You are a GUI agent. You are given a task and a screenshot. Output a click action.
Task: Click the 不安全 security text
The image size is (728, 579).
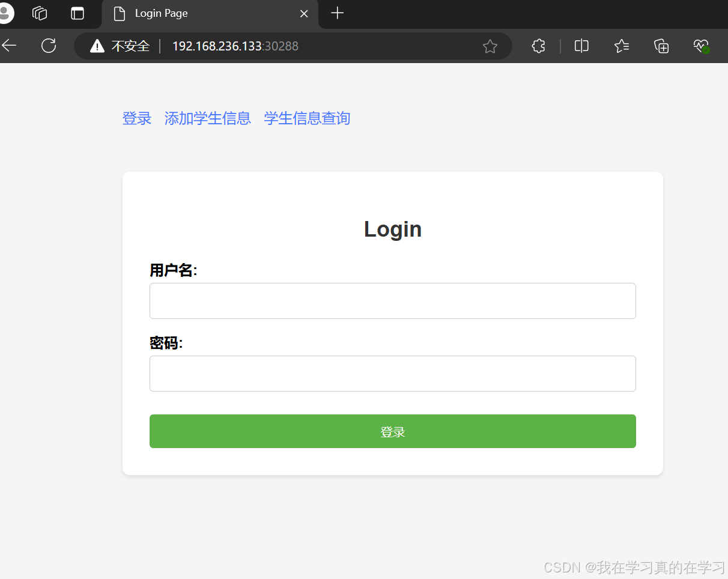(x=130, y=46)
